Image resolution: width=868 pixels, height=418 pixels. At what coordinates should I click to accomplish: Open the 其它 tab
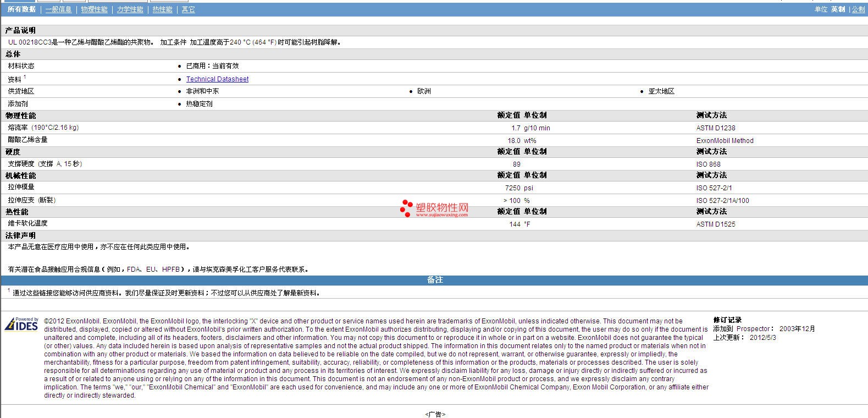(188, 9)
